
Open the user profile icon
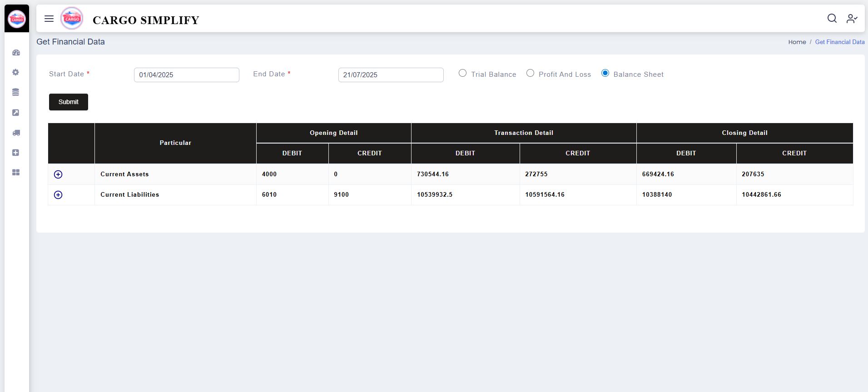(x=851, y=18)
